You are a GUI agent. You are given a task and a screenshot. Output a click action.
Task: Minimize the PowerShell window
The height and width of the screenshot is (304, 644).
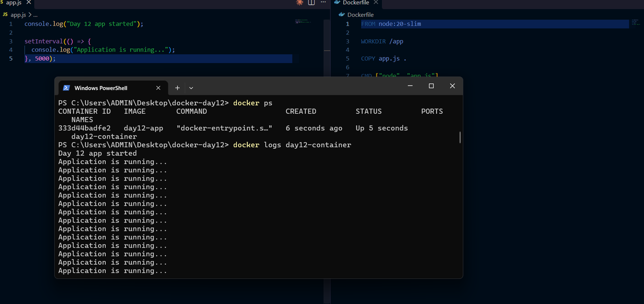[x=410, y=85]
